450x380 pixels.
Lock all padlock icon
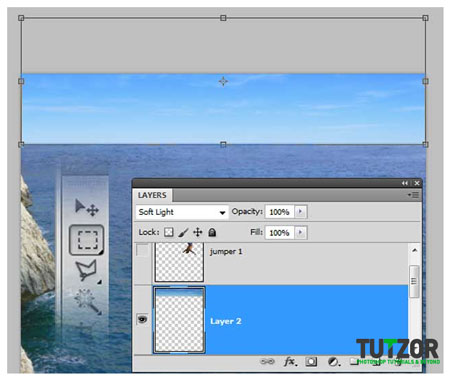(x=212, y=232)
